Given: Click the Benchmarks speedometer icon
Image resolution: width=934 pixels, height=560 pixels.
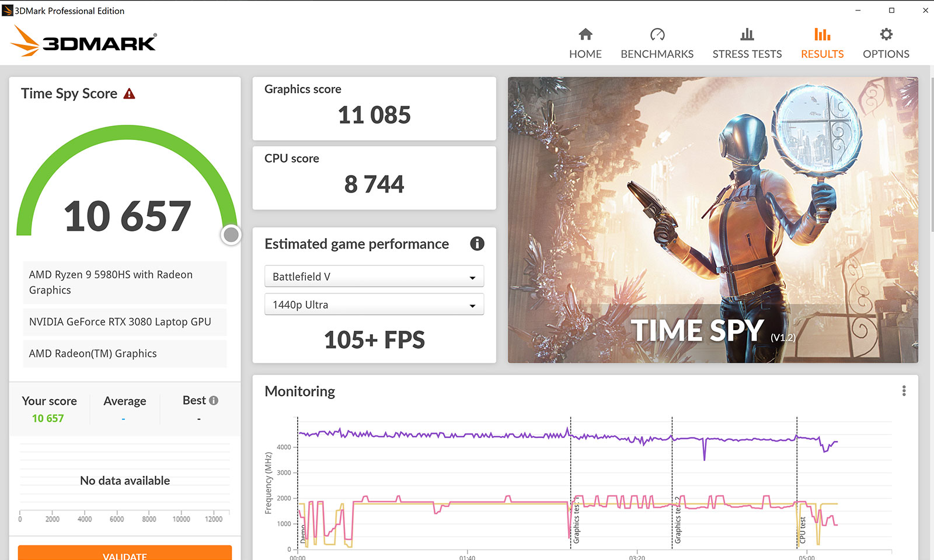Looking at the screenshot, I should pos(657,34).
